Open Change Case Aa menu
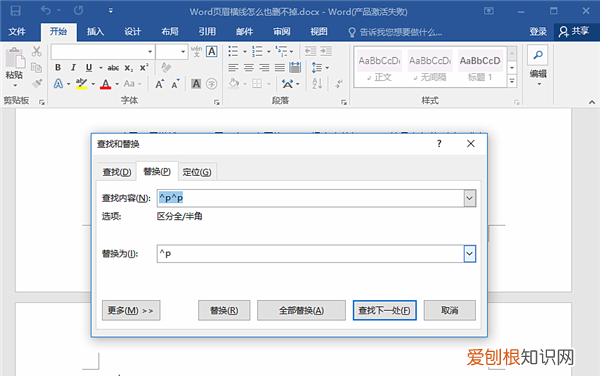600x376 pixels. pos(132,83)
